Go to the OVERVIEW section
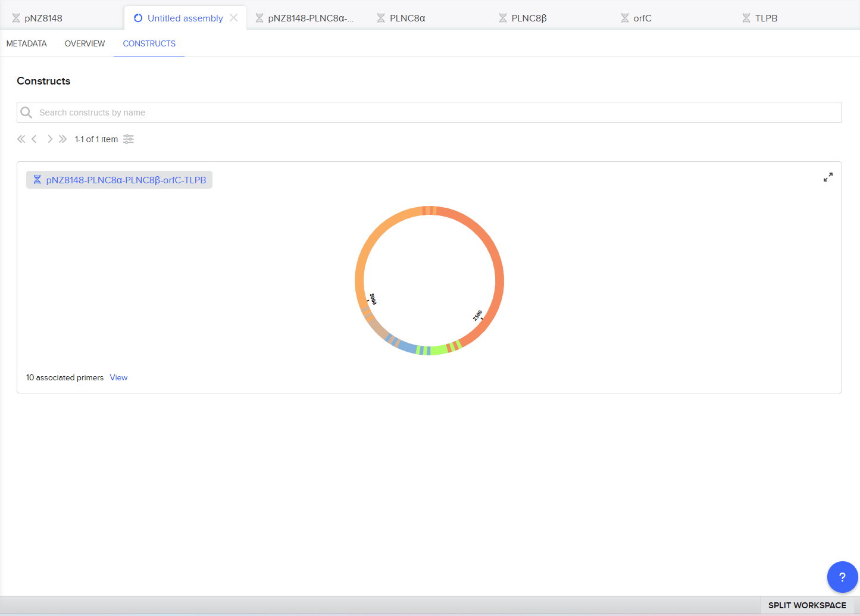Viewport: 860px width, 616px height. click(85, 43)
